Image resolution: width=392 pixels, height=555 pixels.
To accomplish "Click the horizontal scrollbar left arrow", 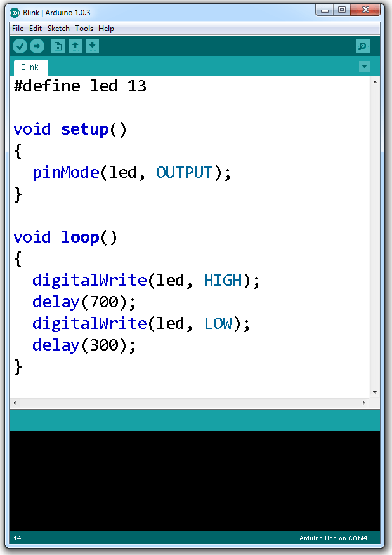I will click(15, 403).
